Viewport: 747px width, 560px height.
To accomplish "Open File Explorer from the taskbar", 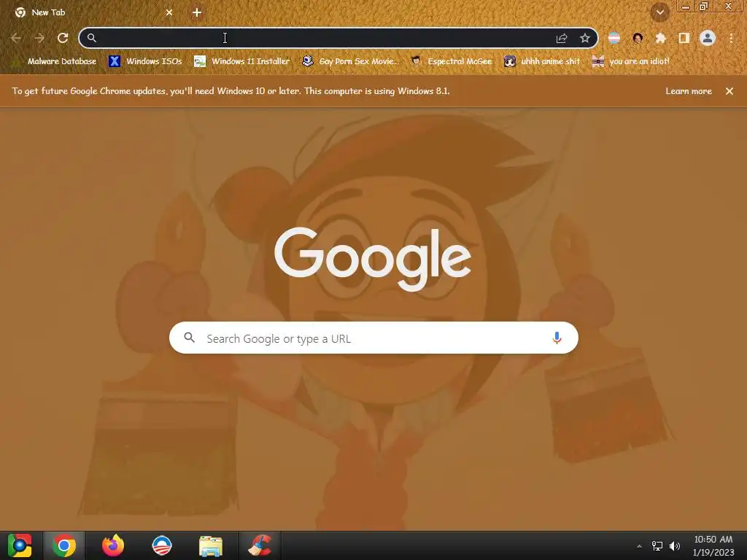I will click(x=211, y=545).
